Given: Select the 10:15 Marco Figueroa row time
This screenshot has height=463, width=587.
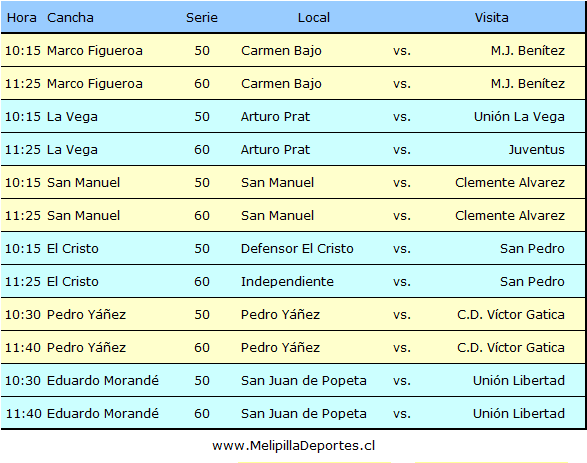Looking at the screenshot, I should tap(22, 51).
